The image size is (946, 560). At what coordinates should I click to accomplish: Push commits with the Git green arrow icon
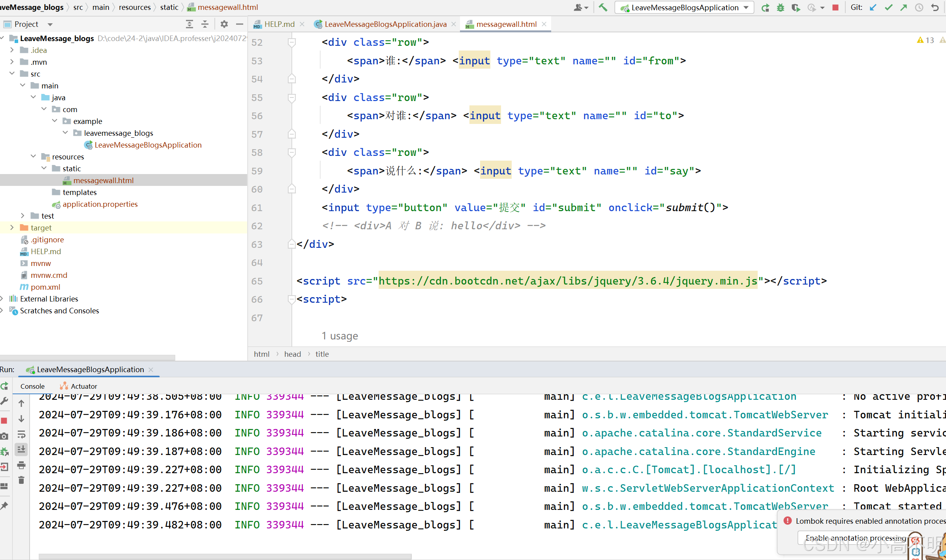tap(904, 7)
